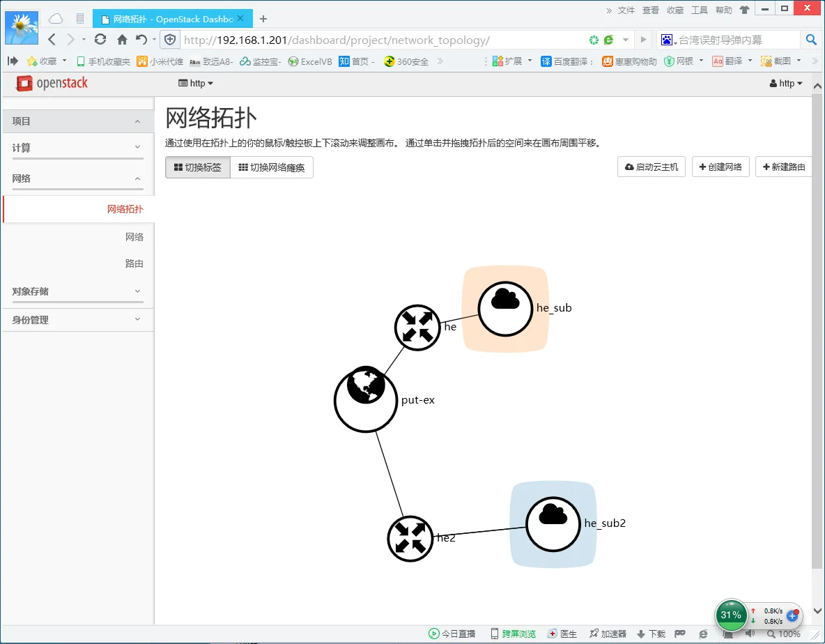This screenshot has width=825, height=644.
Task: Open 网络 page under the network section
Action: coord(134,237)
